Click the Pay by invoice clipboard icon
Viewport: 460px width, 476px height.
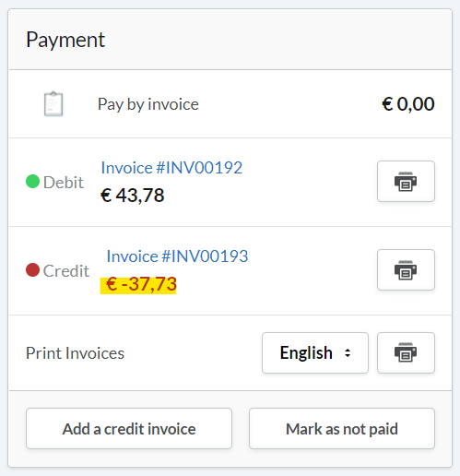tap(53, 104)
